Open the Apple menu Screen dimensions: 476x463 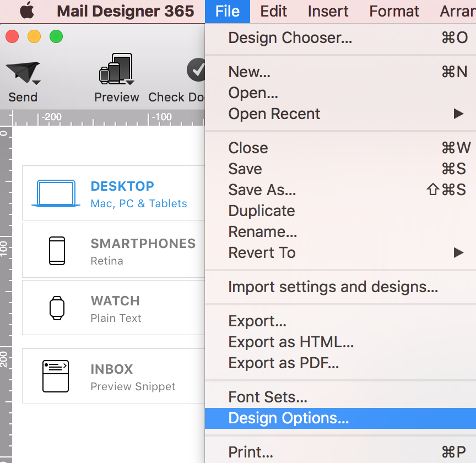27,10
